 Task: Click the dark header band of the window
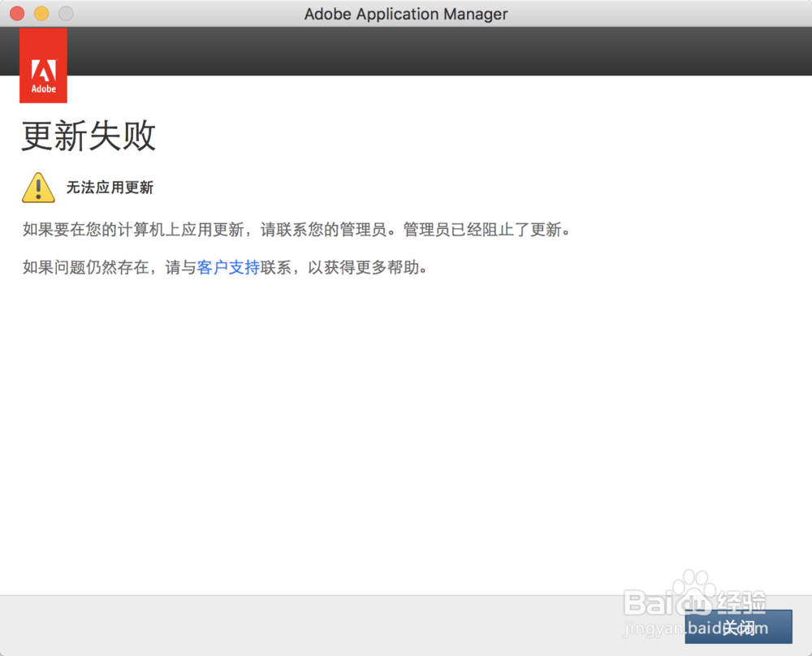coord(406,50)
